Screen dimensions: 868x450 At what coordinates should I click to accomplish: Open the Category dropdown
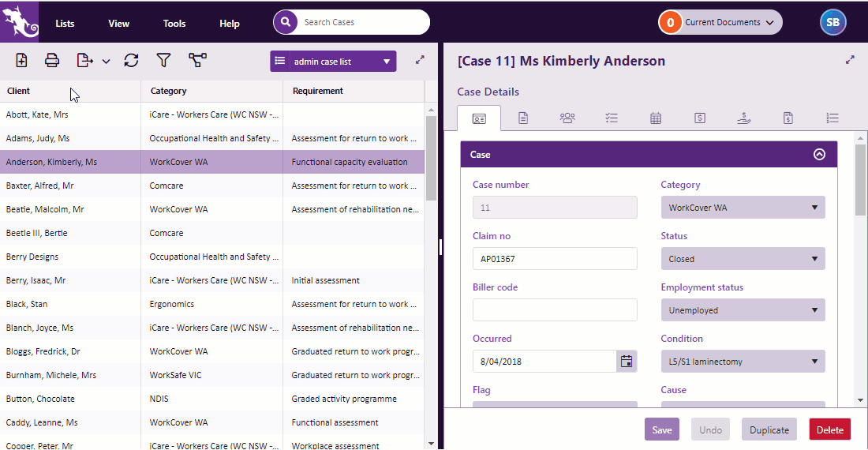pyautogui.click(x=743, y=208)
